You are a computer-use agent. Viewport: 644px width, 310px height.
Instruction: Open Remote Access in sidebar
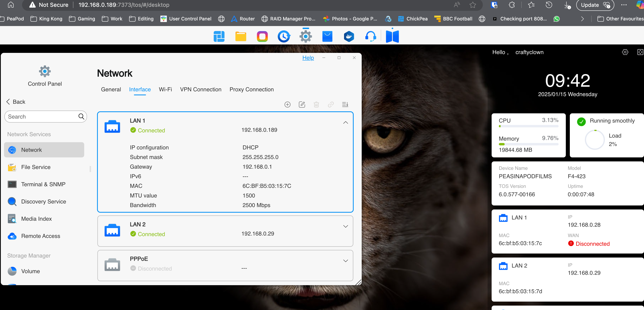tap(41, 236)
